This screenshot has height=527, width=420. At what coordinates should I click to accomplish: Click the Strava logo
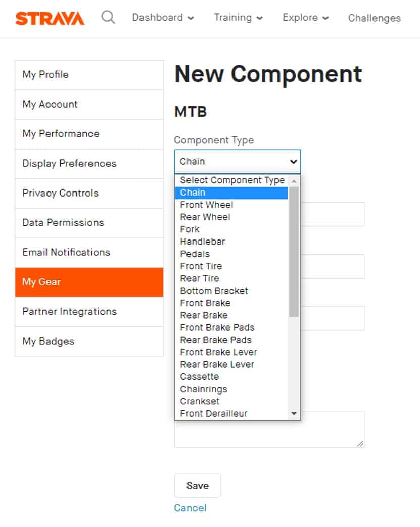50,18
